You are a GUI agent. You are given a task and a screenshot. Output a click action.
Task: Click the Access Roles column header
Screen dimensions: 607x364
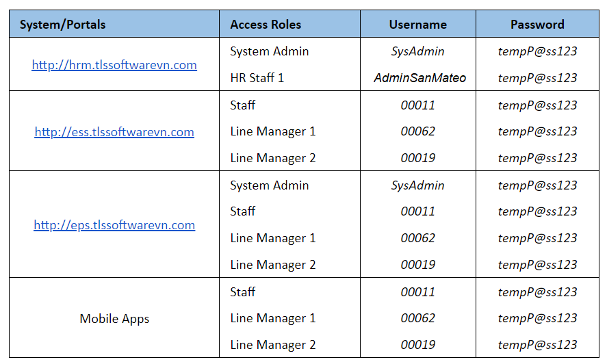pos(266,25)
